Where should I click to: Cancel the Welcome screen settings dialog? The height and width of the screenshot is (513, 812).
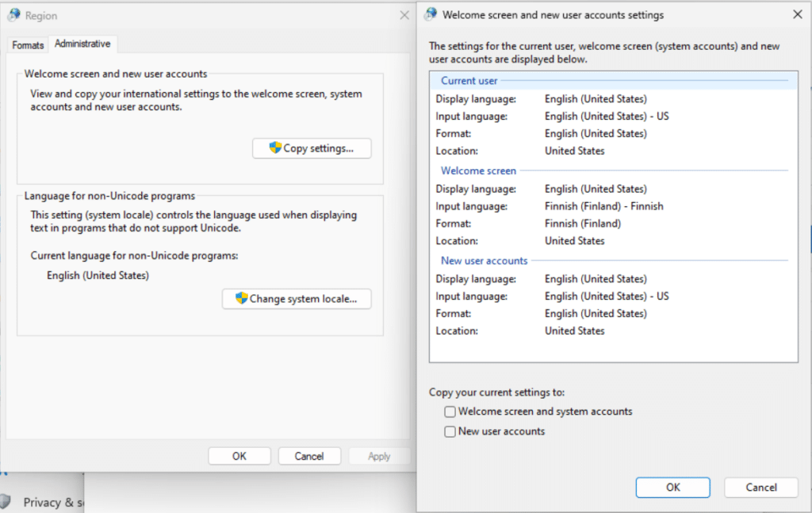click(x=760, y=487)
